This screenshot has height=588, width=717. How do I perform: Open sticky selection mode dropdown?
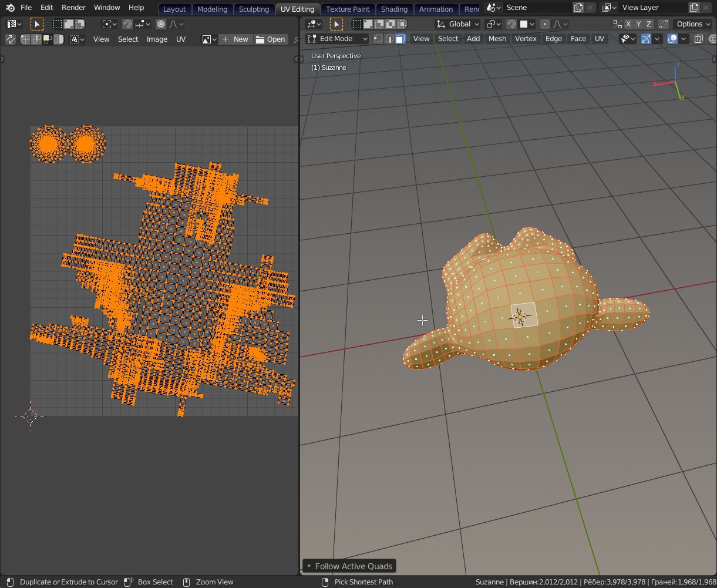[x=77, y=39]
